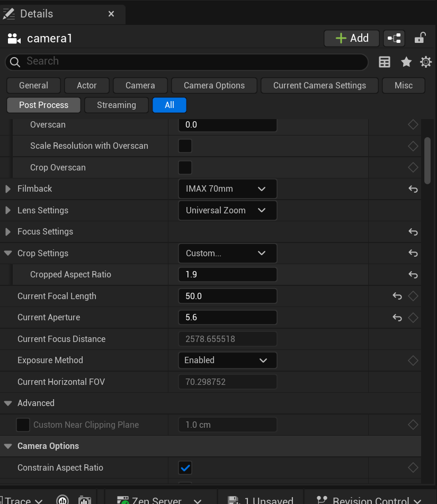This screenshot has width=437, height=504.
Task: Edit Current Focal Length value 50.0
Action: [x=228, y=296]
